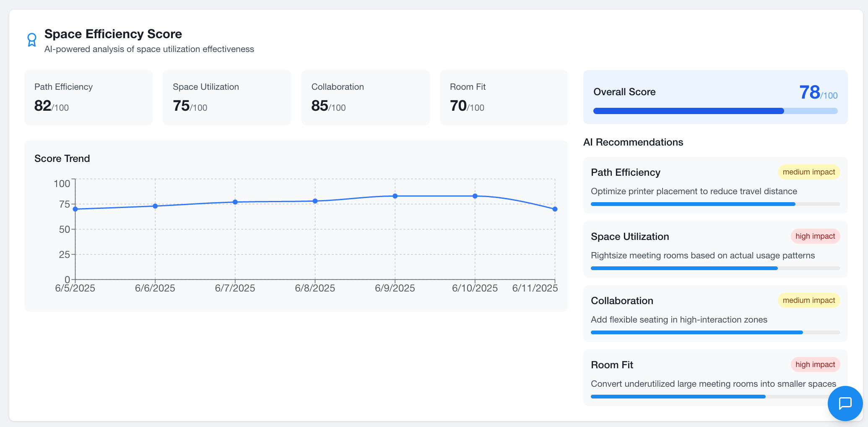The height and width of the screenshot is (427, 868).
Task: Click the 50 y-axis label
Action: click(64, 229)
